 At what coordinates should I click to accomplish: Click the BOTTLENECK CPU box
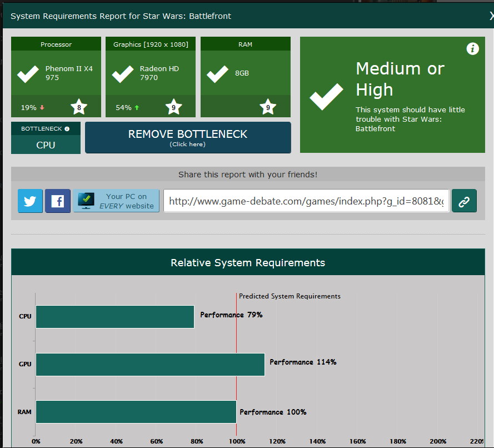[x=46, y=138]
